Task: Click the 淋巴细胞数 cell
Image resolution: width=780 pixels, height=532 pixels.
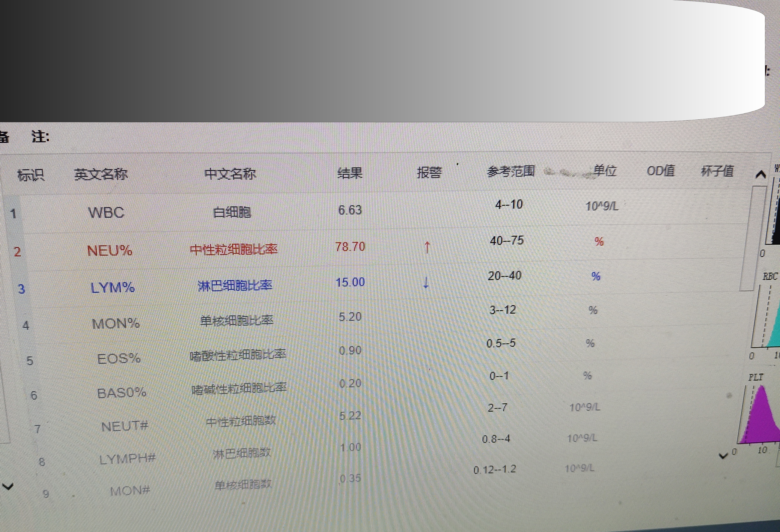Action: click(242, 454)
